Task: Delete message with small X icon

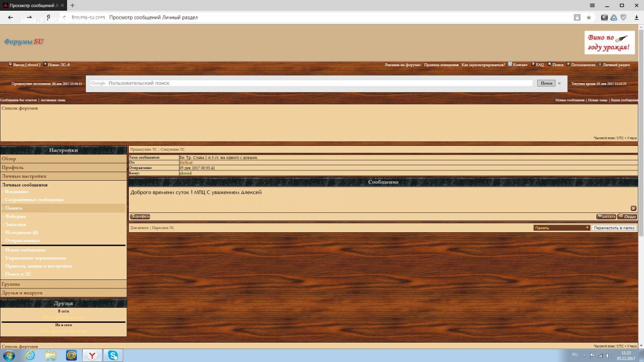Action: click(633, 208)
